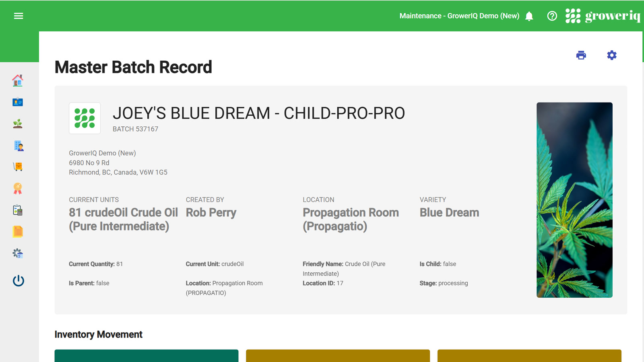Click the dark green inventory movement card

[147, 356]
